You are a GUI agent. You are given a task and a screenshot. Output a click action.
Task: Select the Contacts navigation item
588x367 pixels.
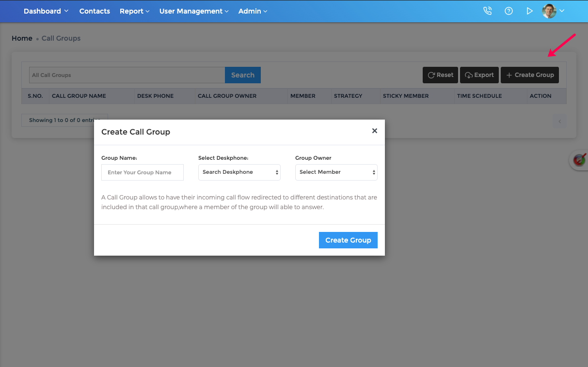(x=95, y=11)
